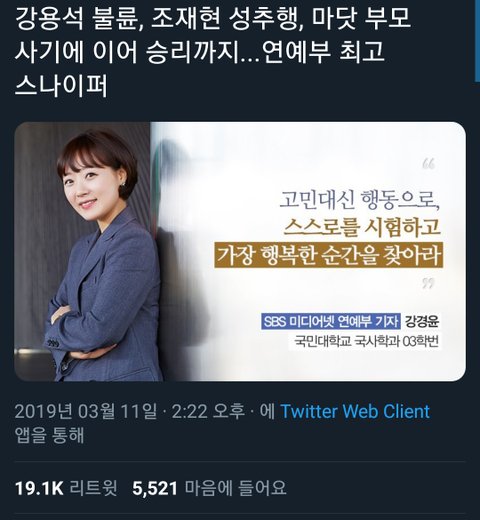
Task: Click the blue SBS 미디어넷 연예부 기자 label
Action: coord(331,322)
